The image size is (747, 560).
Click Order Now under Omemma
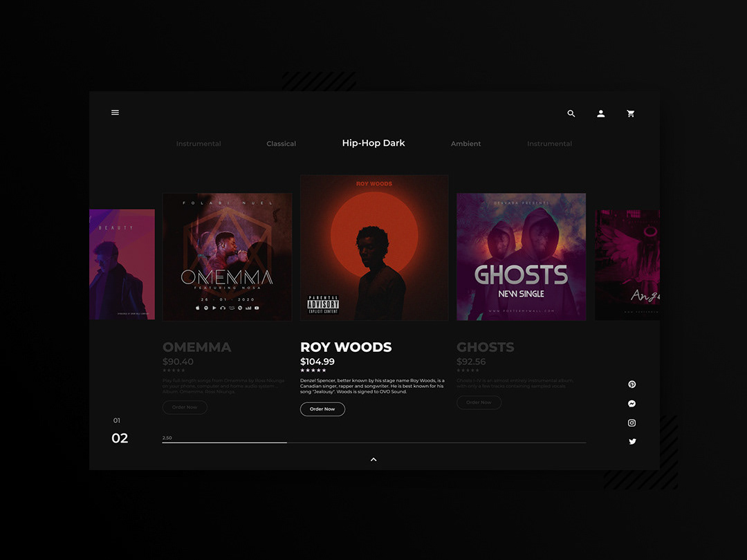[185, 407]
